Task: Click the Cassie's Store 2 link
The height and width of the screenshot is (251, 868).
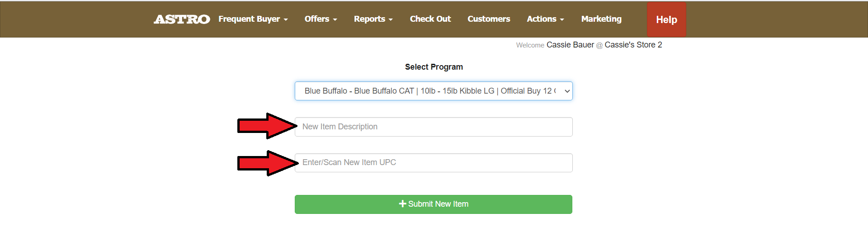Action: click(633, 45)
